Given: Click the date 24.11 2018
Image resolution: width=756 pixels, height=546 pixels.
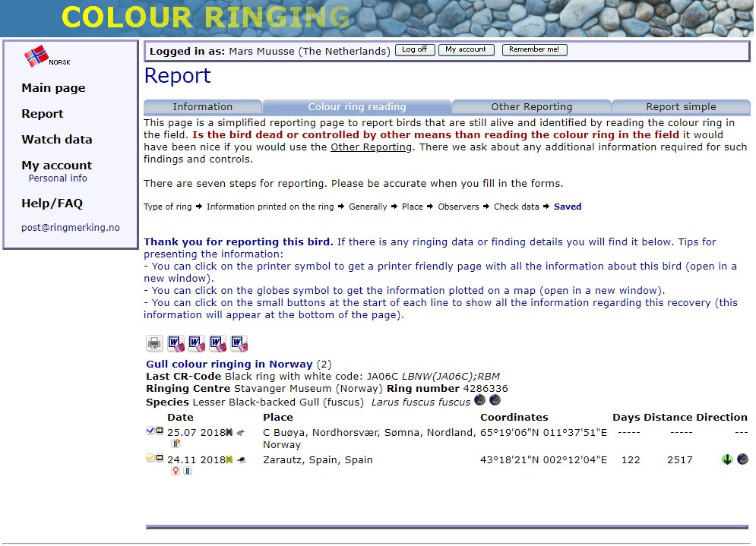Looking at the screenshot, I should tap(196, 459).
